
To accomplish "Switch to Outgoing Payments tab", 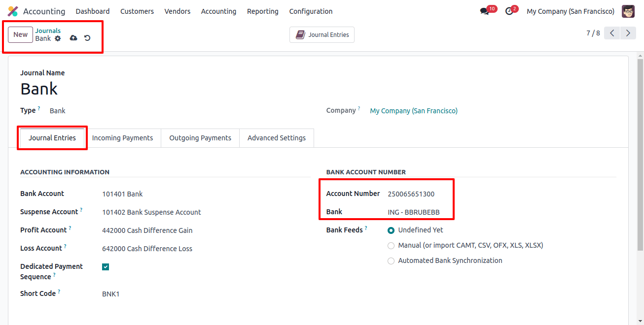I will pyautogui.click(x=200, y=138).
